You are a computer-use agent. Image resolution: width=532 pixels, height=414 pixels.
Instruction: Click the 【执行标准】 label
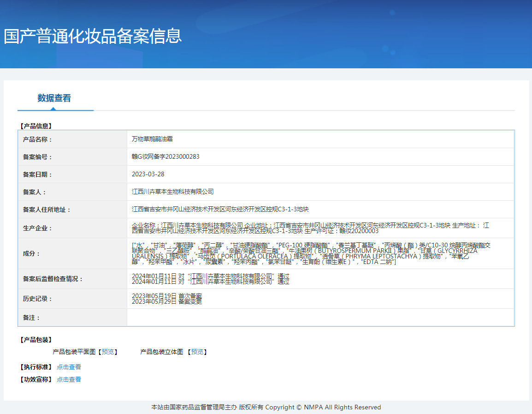tap(36, 367)
